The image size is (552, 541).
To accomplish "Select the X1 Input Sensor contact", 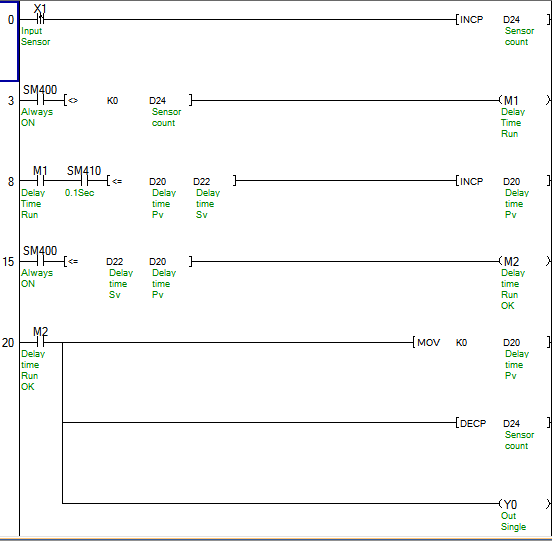I will point(40,19).
